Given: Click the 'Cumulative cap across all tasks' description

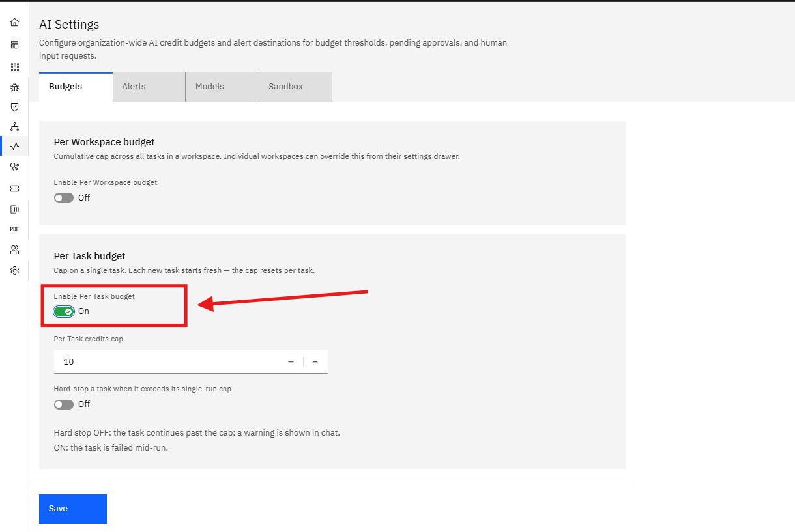Looking at the screenshot, I should (257, 156).
